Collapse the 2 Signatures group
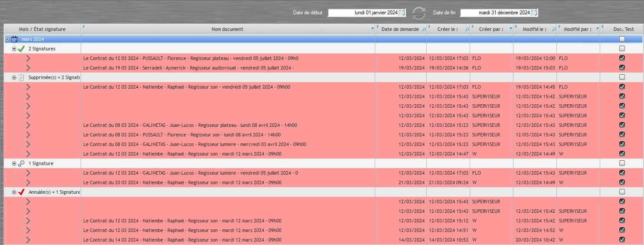This screenshot has width=644, height=245. click(14, 49)
